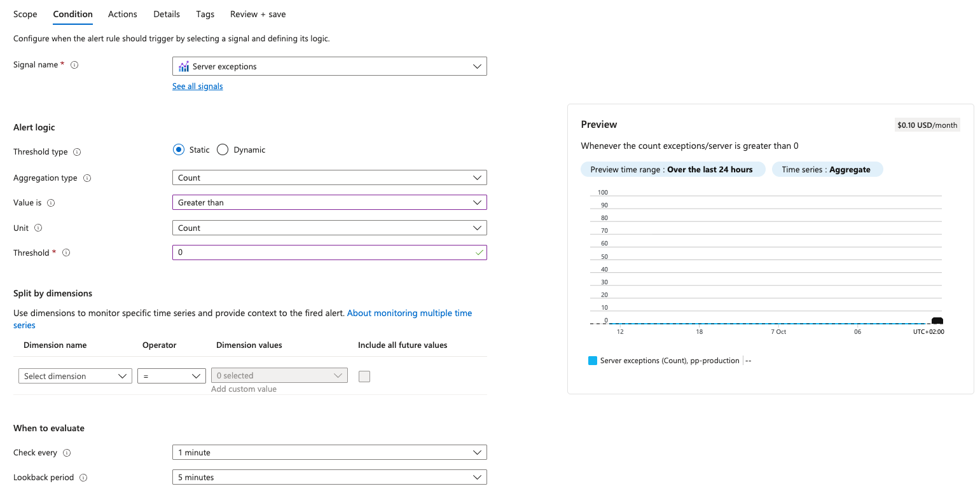Select the Dynamic threshold type
980x498 pixels.
point(223,150)
